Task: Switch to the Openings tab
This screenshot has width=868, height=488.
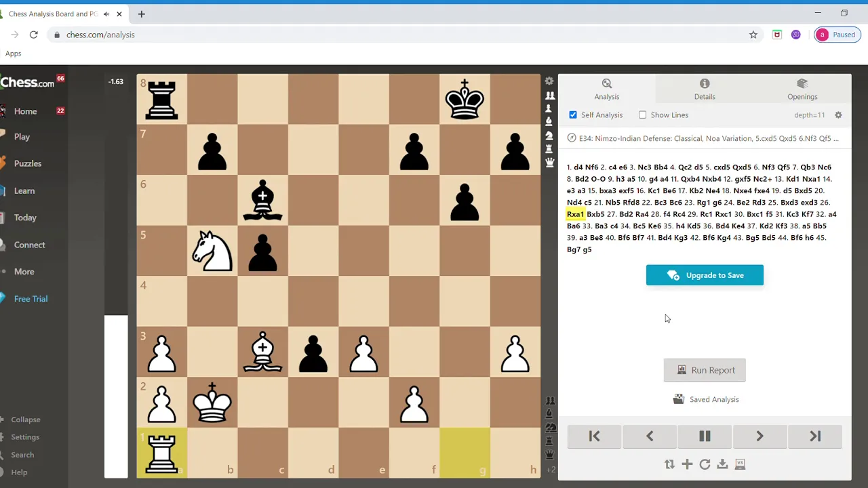Action: [x=802, y=89]
